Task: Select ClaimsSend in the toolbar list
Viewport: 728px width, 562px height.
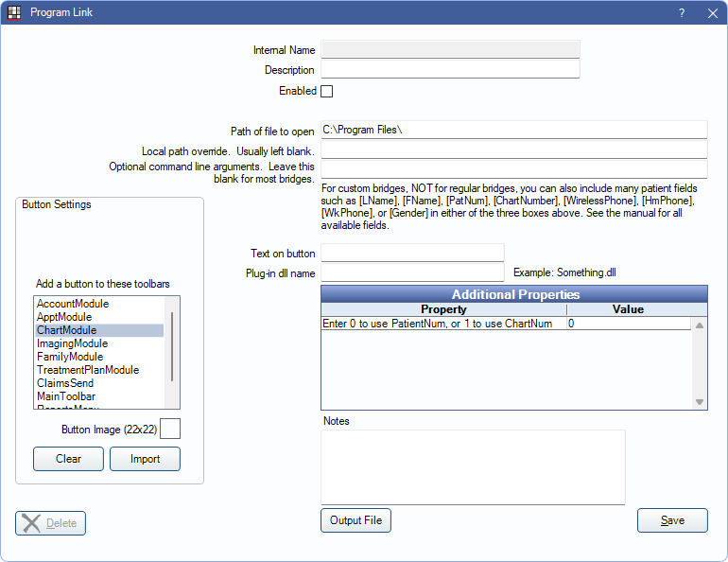Action: [65, 383]
